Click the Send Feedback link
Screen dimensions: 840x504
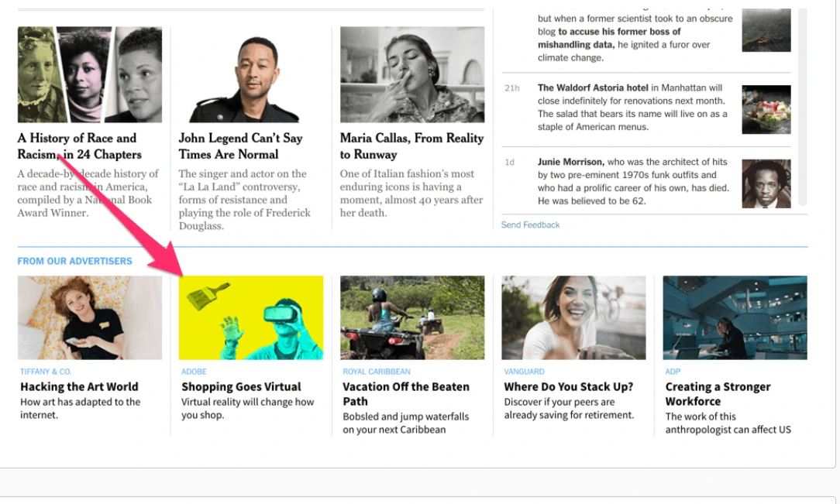[530, 225]
